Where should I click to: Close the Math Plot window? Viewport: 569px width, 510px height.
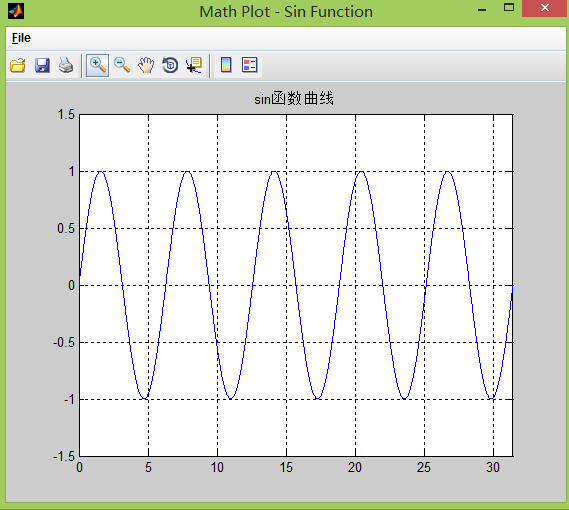(545, 8)
